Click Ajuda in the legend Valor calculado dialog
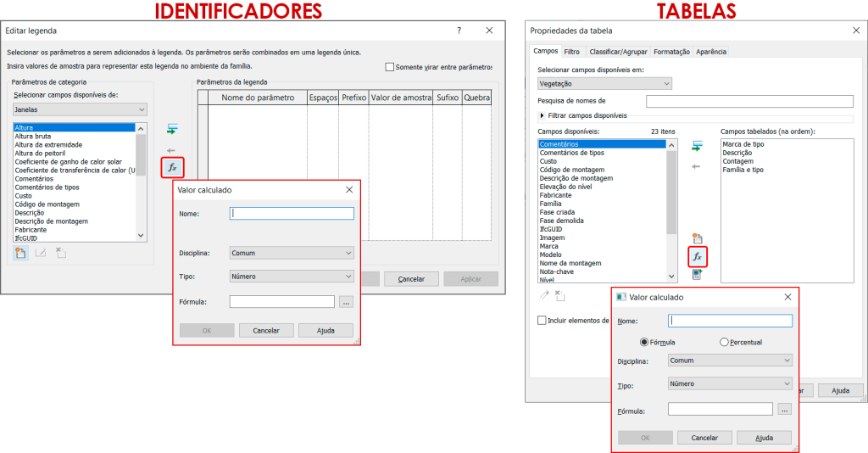The image size is (868, 453). [325, 330]
